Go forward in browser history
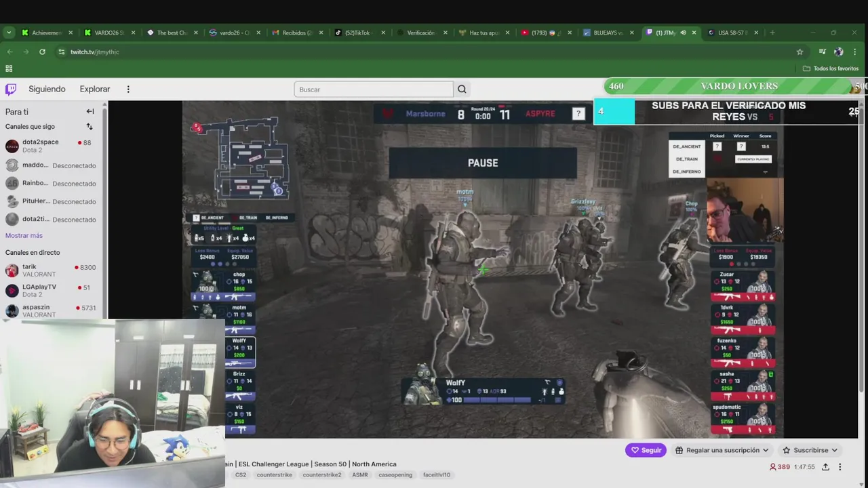Image resolution: width=868 pixels, height=488 pixels. 26,52
